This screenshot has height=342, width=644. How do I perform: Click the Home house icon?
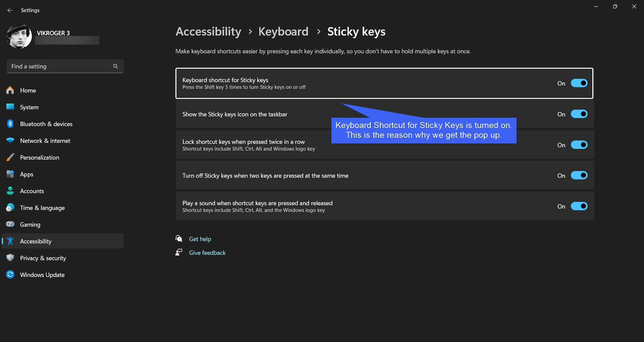10,90
